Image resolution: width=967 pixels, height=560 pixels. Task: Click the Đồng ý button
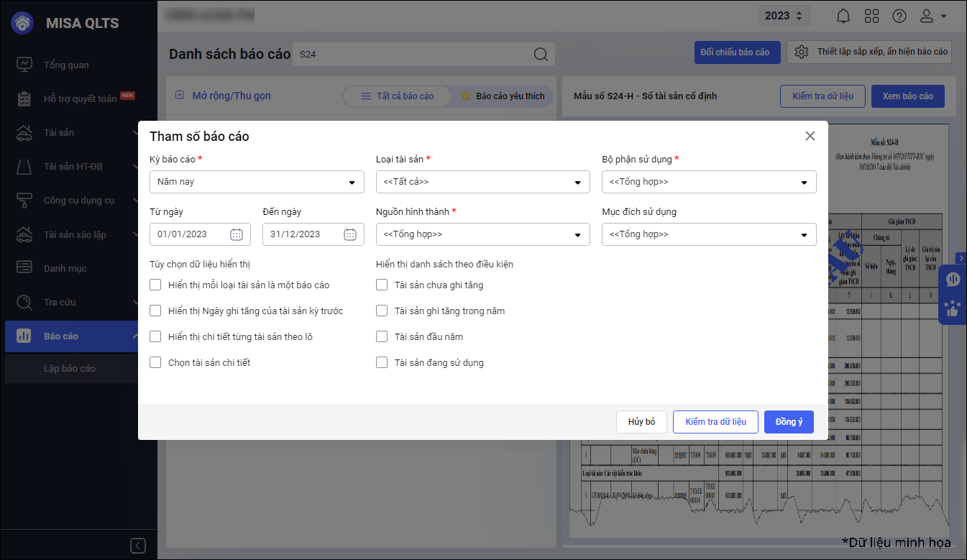pyautogui.click(x=789, y=422)
